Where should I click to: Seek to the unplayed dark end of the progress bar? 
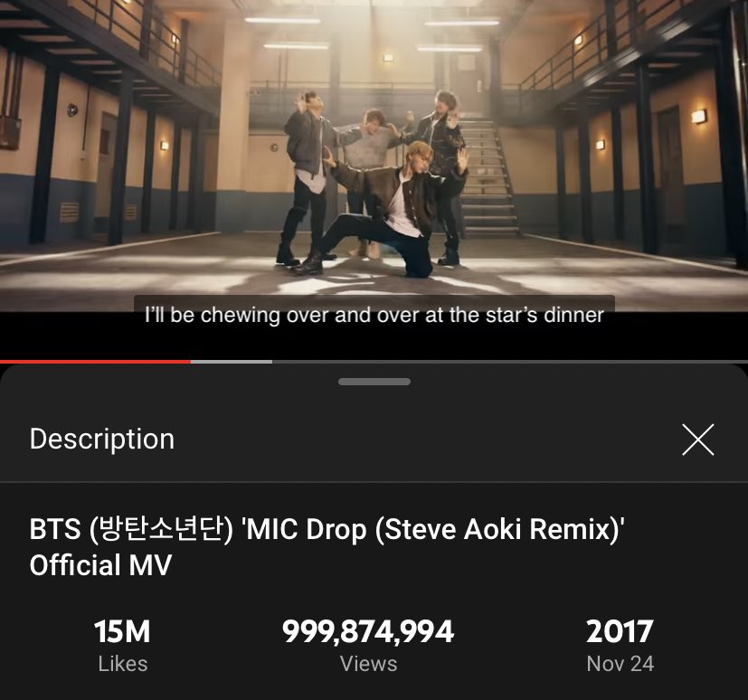click(x=510, y=362)
